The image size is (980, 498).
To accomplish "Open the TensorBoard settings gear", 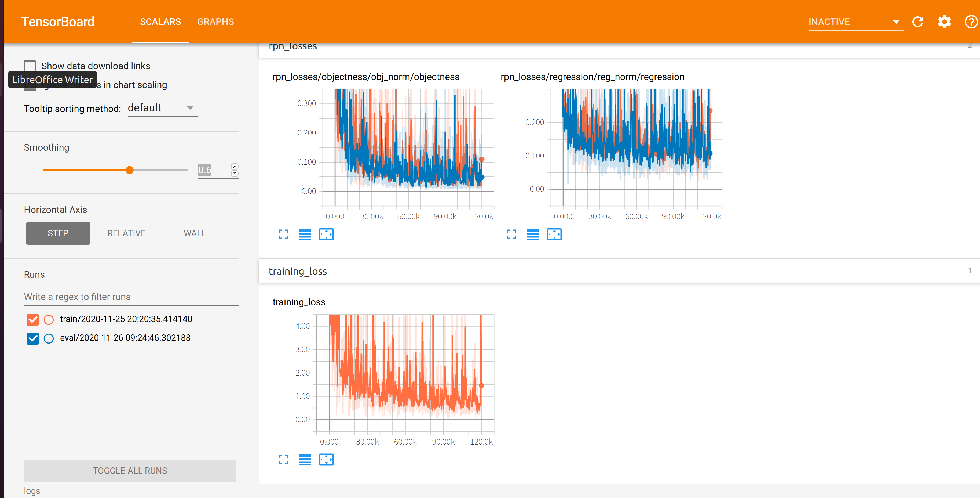I will (944, 22).
